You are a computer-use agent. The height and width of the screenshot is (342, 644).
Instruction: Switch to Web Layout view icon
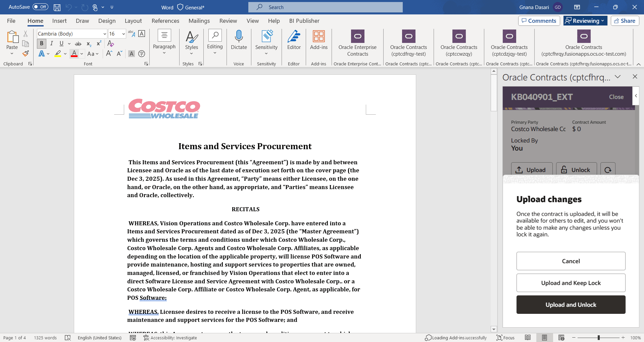(x=561, y=338)
